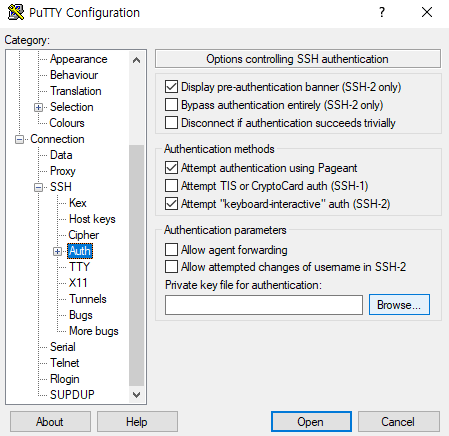Expand the Auth tree node
The height and width of the screenshot is (436, 449).
(x=57, y=251)
